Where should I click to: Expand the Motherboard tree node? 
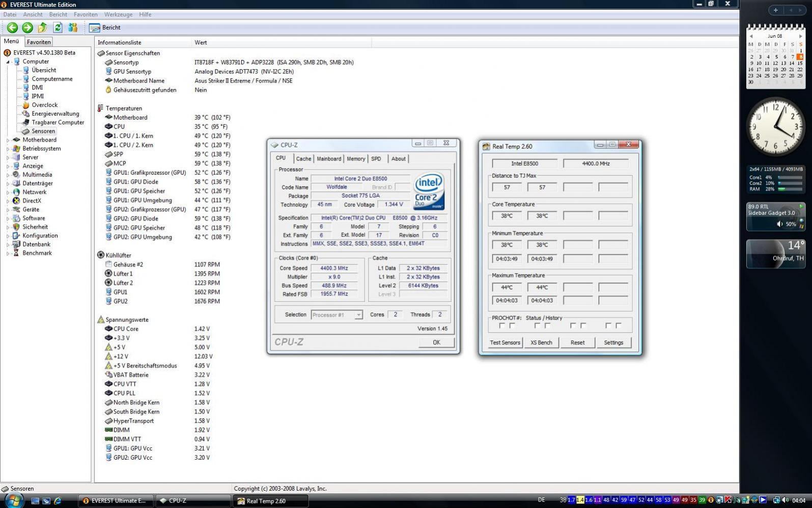coord(8,140)
